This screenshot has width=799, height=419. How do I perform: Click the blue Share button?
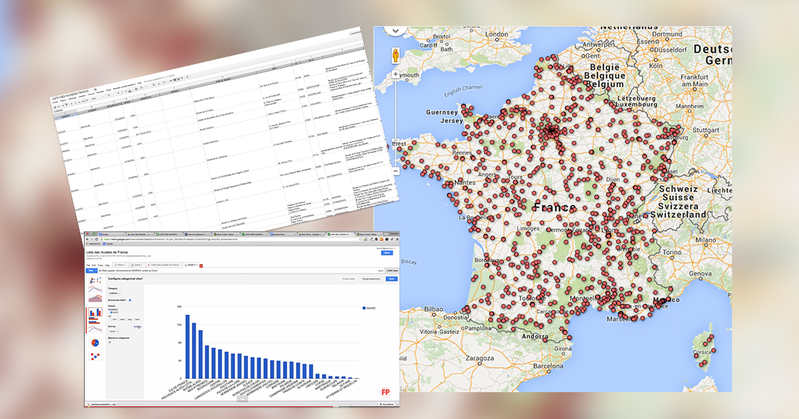tap(387, 253)
